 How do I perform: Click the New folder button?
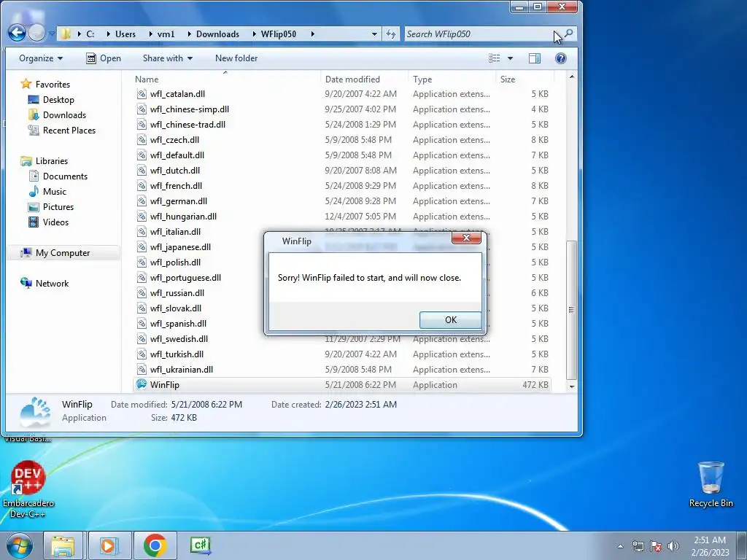pos(236,58)
